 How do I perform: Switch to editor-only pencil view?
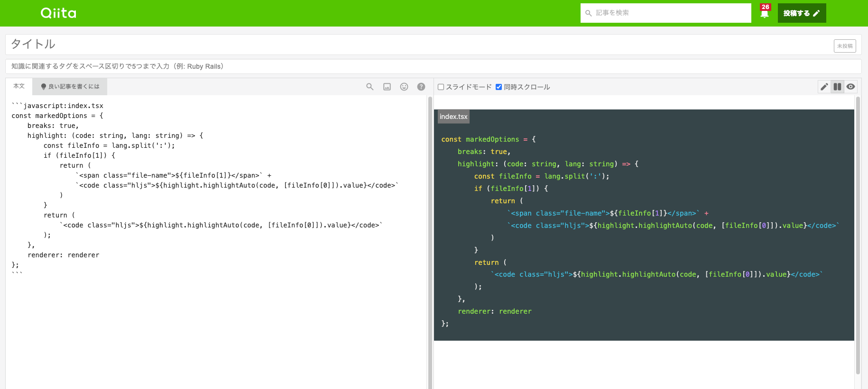[x=824, y=87]
